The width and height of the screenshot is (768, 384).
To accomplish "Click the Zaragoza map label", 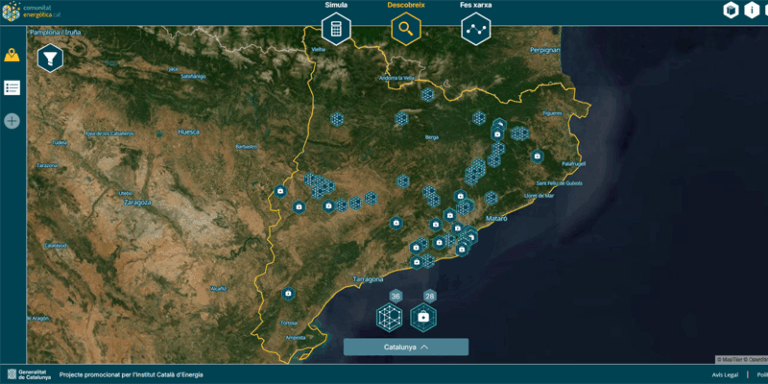I will click(138, 202).
